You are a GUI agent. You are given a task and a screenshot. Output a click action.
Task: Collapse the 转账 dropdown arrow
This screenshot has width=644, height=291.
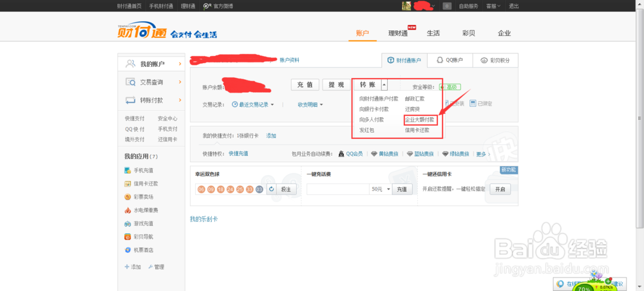pyautogui.click(x=384, y=85)
